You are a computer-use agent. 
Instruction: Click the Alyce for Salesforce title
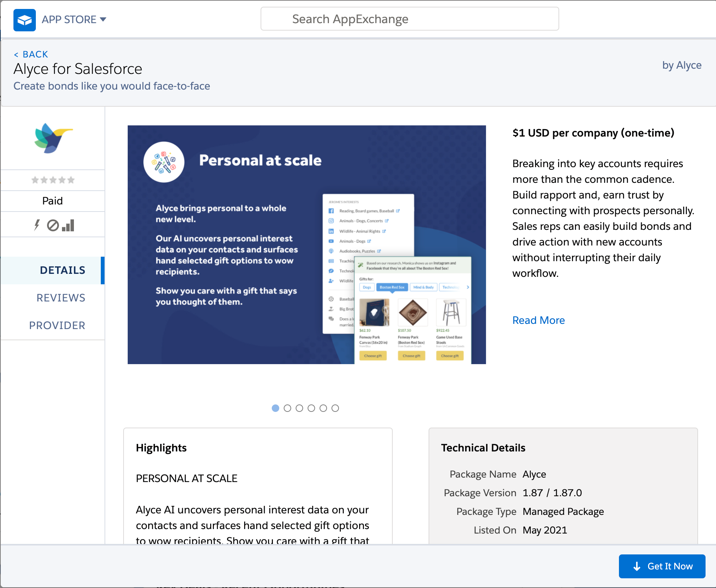[x=78, y=69]
